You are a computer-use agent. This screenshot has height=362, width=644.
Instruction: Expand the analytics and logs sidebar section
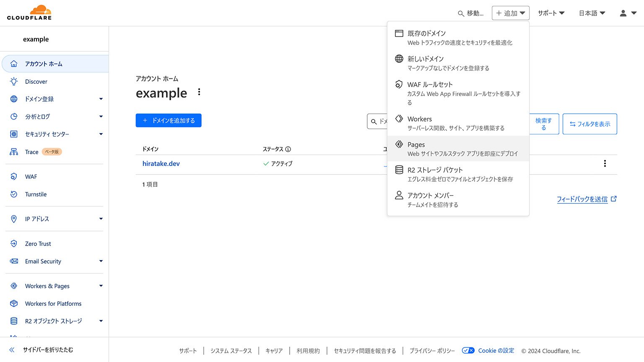tap(101, 116)
